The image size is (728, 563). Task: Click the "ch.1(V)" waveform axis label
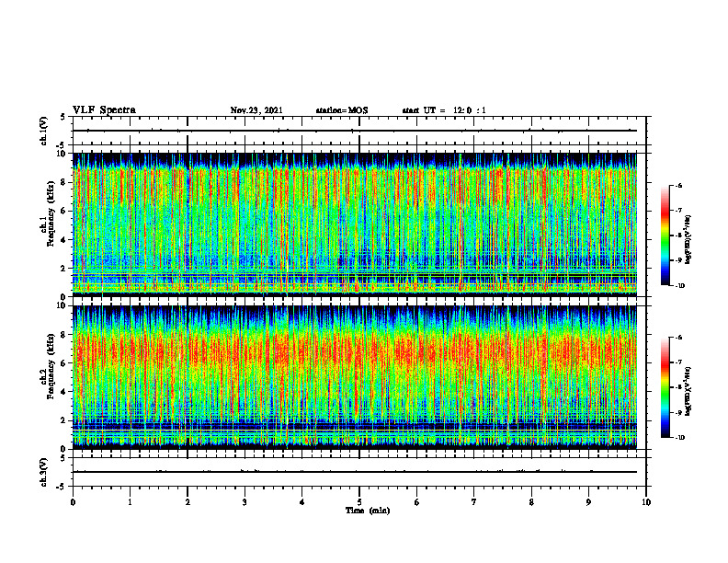click(x=43, y=131)
